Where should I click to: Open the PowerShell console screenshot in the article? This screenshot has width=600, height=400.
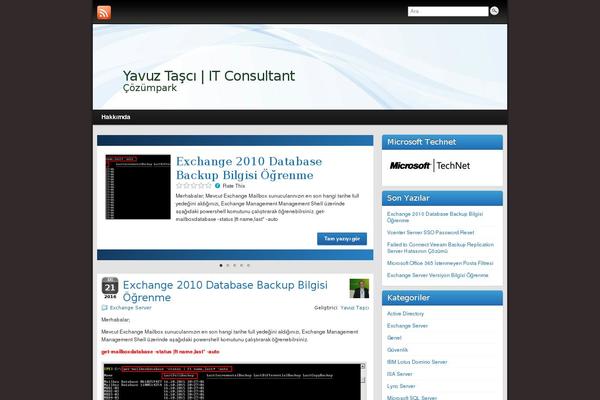pos(232,382)
